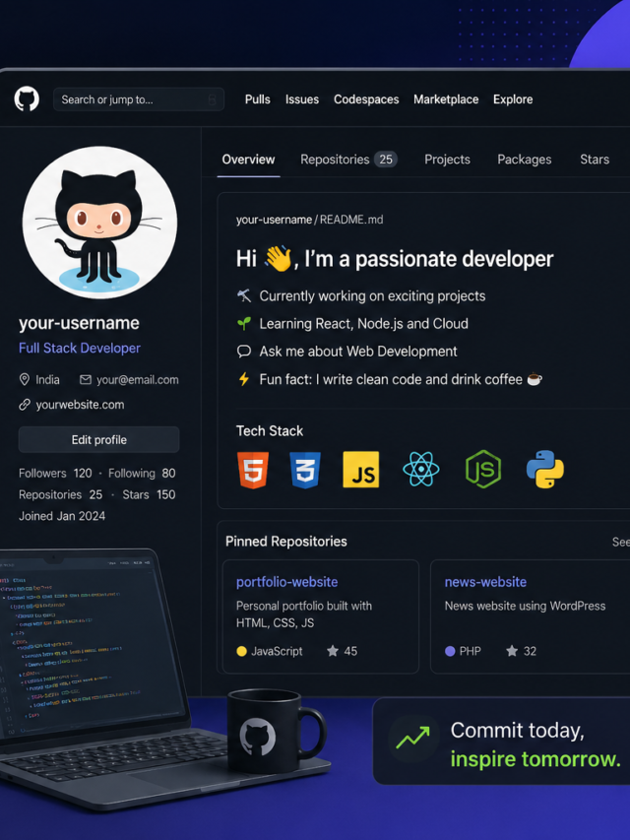Click the Node.js green hexagon icon
The image size is (630, 840).
(483, 470)
